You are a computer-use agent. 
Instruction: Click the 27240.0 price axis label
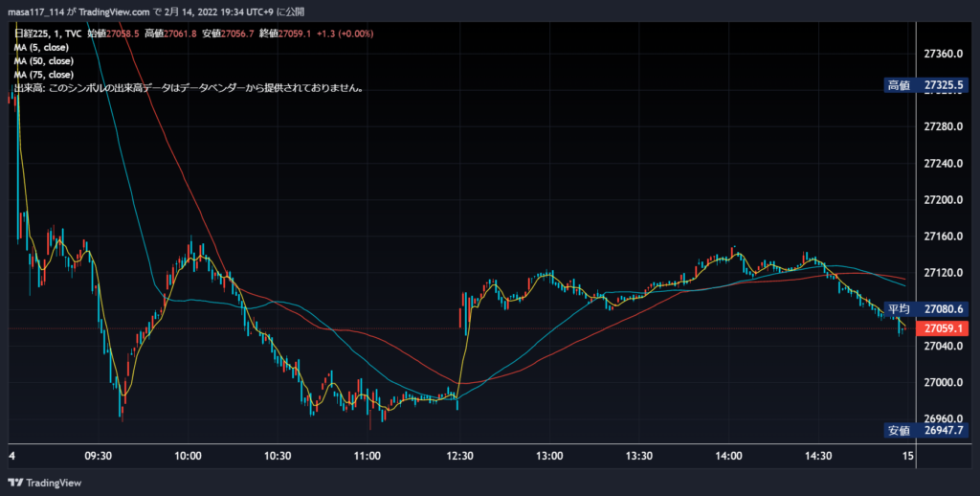click(x=943, y=163)
